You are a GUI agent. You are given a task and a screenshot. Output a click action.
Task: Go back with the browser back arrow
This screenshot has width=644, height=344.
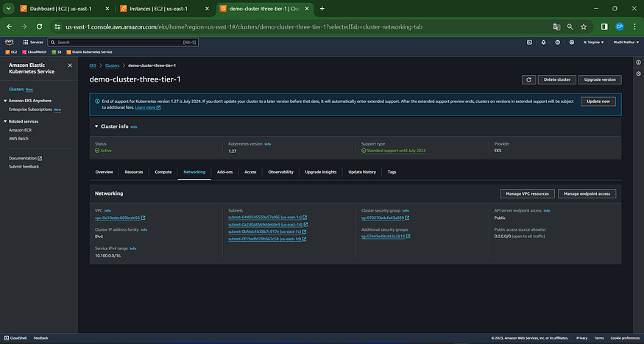pyautogui.click(x=10, y=26)
